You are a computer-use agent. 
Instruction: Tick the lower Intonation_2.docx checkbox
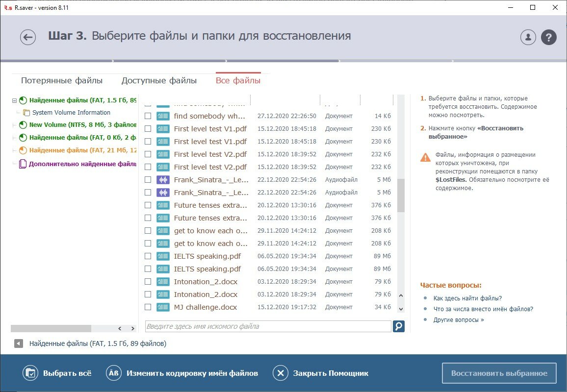click(x=148, y=294)
